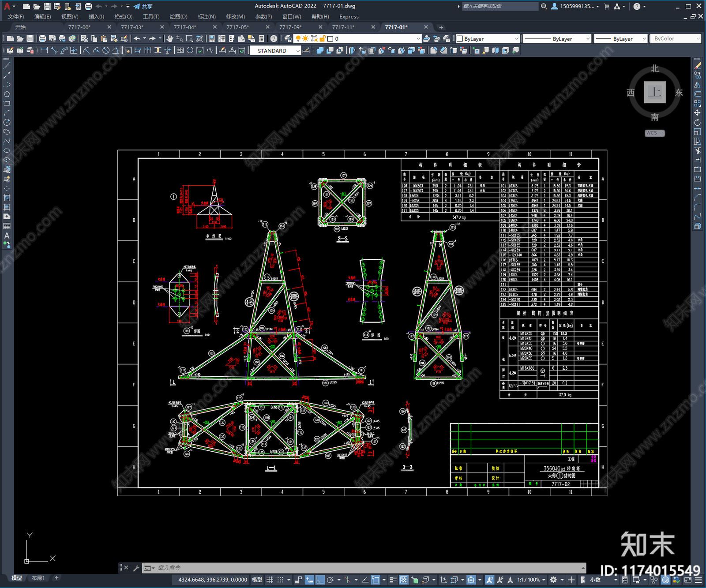Expand the annotation scale 1:1 / 100% dropdown
706x588 pixels.
[531, 580]
